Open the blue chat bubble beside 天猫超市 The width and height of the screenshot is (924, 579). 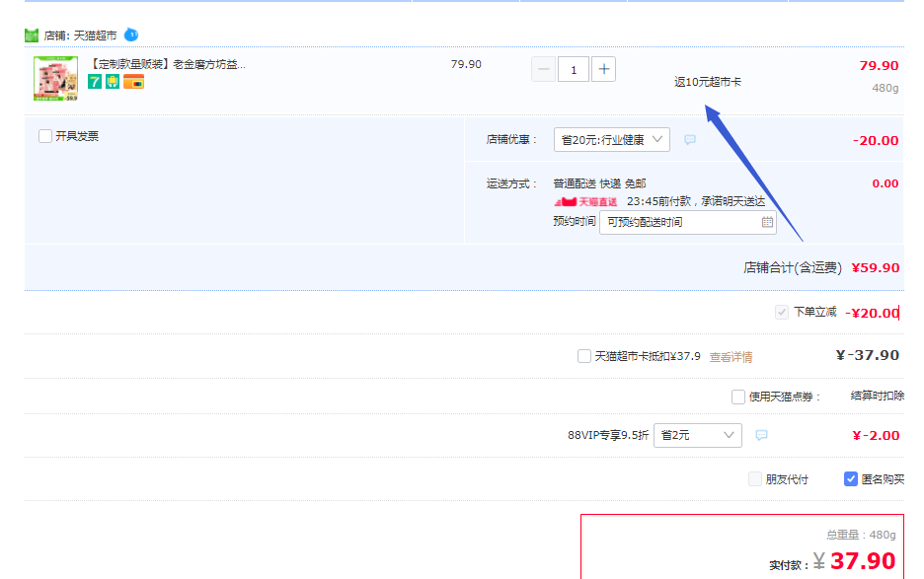point(131,35)
